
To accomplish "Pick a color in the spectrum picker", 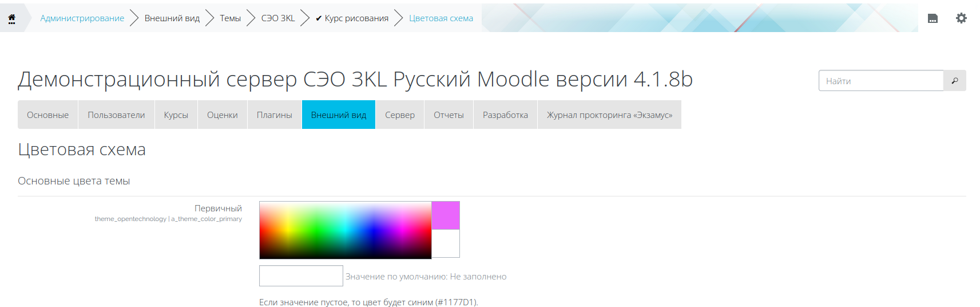I will coord(346,230).
